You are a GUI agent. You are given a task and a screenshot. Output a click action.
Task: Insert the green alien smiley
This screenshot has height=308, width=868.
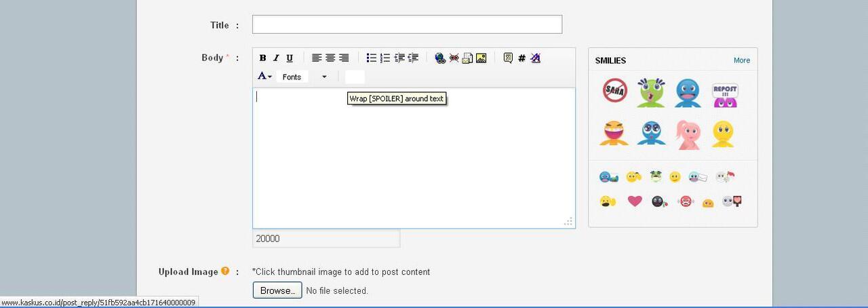coord(651,92)
